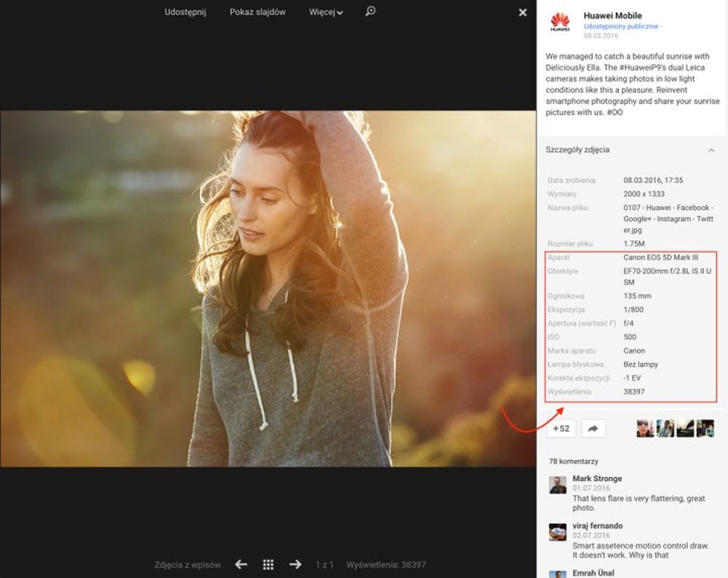Screen dimensions: 728x578
Task: Select the '1/800' exposure value
Action: click(633, 309)
